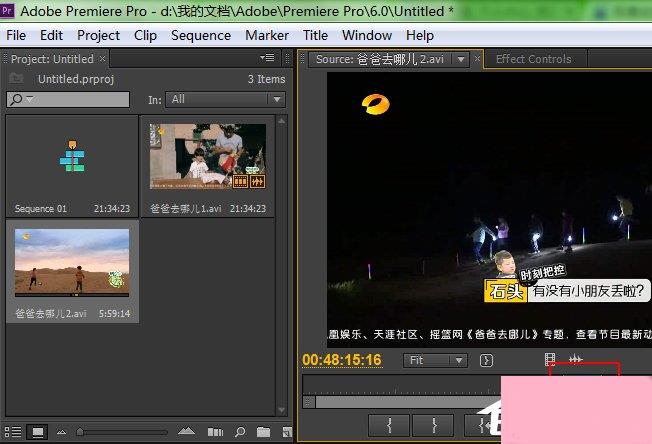Click the New Item icon
Viewport: 652px width, 444px height.
tap(287, 432)
